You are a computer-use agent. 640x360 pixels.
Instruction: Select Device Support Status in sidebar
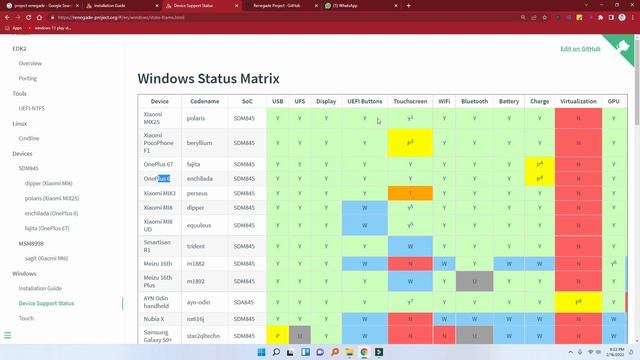coord(46,303)
